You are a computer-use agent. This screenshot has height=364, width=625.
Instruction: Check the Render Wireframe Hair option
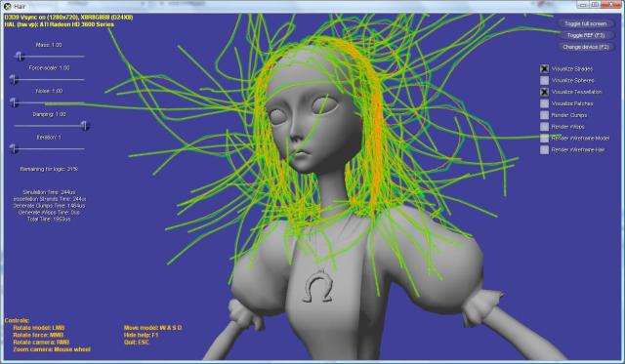pos(545,149)
